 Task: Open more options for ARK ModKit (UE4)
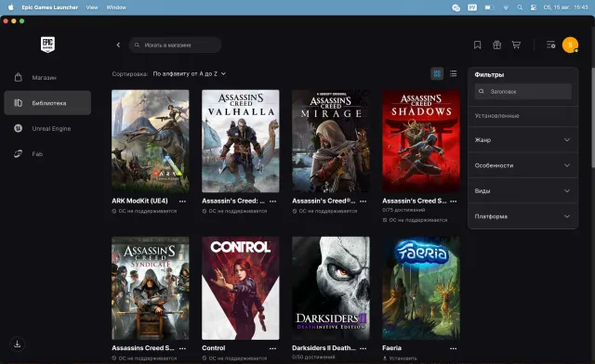pos(182,201)
